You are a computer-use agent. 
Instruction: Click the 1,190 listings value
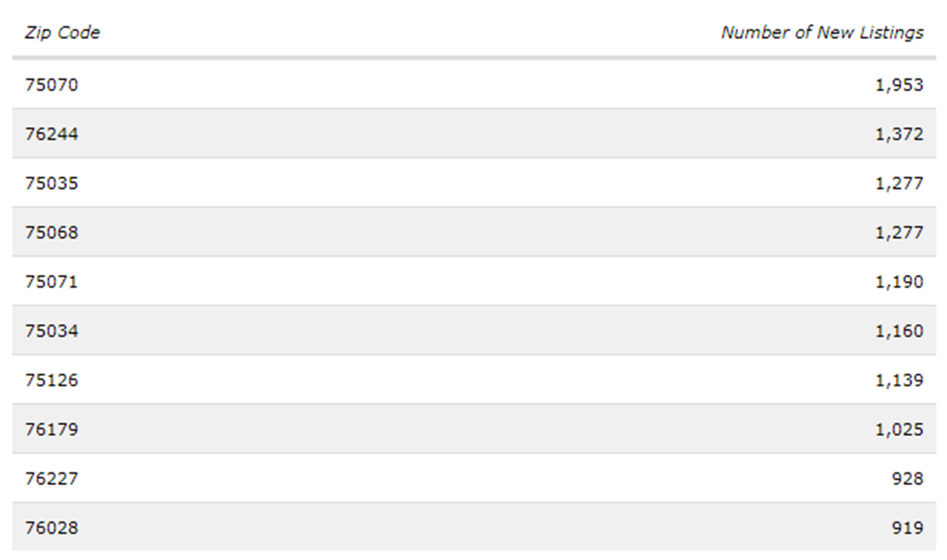899,282
